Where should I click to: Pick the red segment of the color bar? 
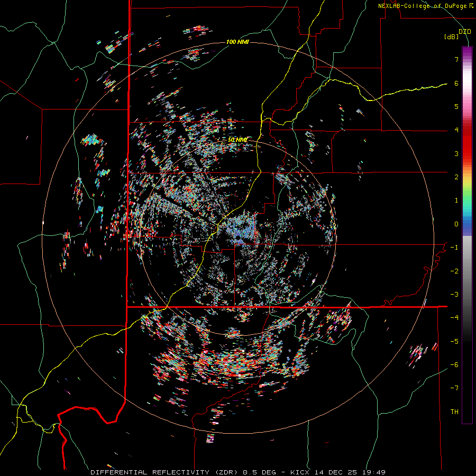[467, 143]
